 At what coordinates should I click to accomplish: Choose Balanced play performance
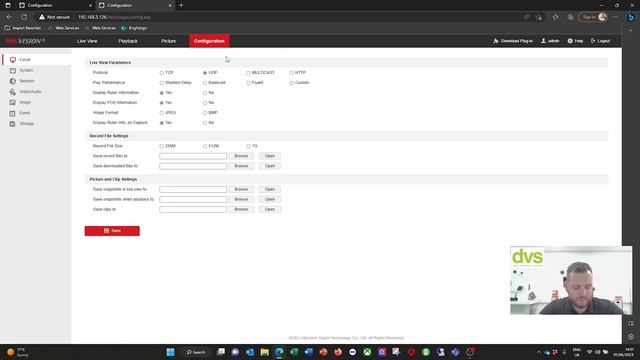[205, 83]
